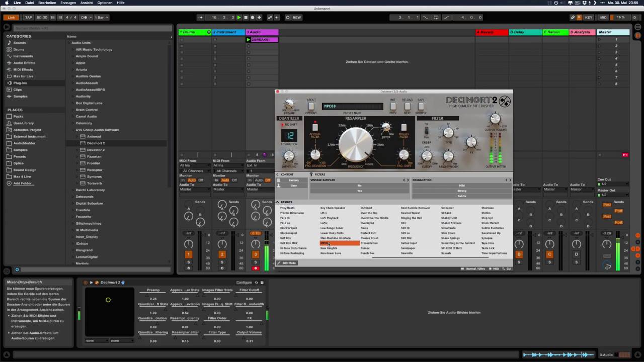Select User content in preset browser

294,186
